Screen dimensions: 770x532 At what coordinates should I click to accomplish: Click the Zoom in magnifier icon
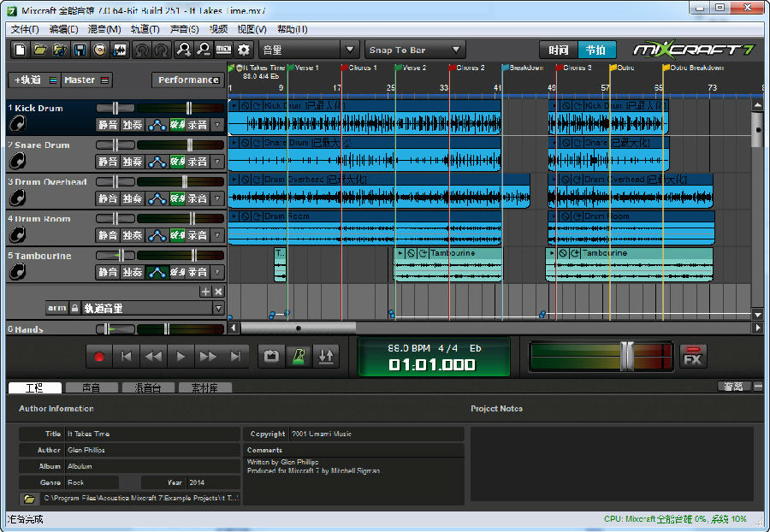point(183,50)
